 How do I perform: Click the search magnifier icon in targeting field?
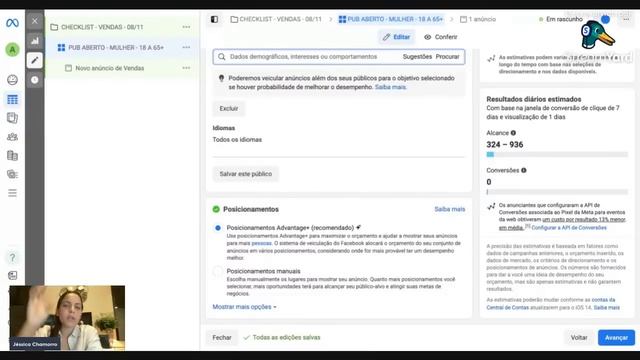(x=222, y=57)
